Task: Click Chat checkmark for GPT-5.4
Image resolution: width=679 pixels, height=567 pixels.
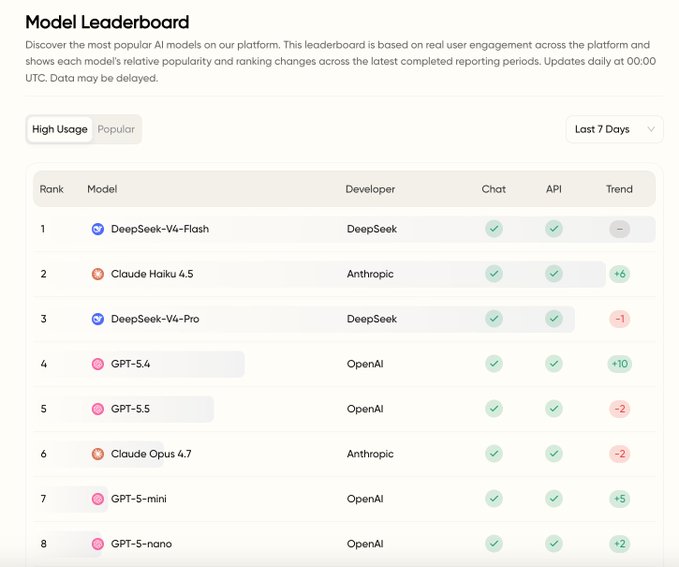Action: (494, 364)
